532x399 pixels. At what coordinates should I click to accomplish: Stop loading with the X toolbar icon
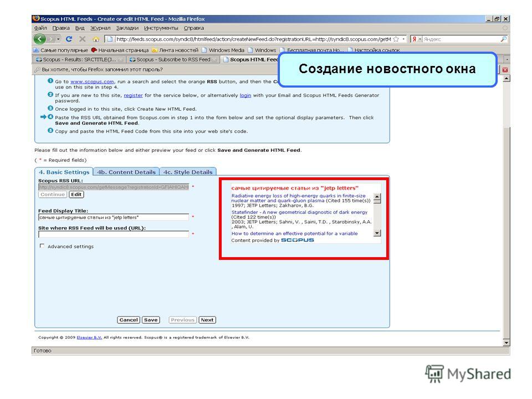82,39
